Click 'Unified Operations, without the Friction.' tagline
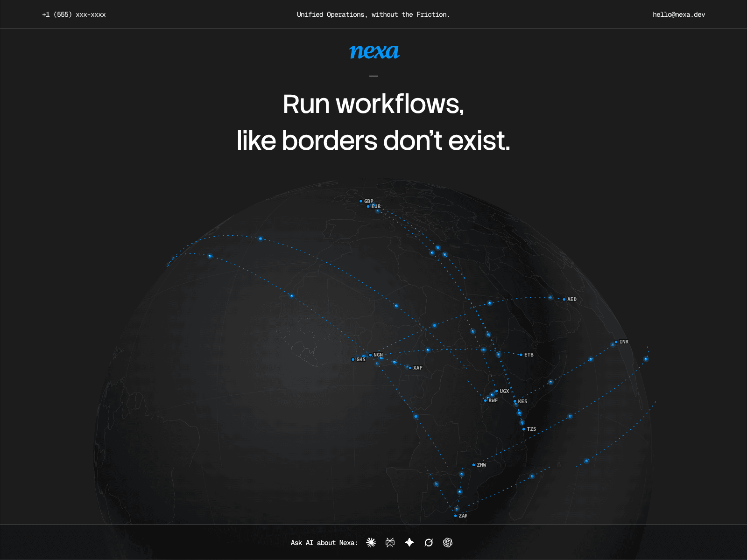 click(x=373, y=14)
